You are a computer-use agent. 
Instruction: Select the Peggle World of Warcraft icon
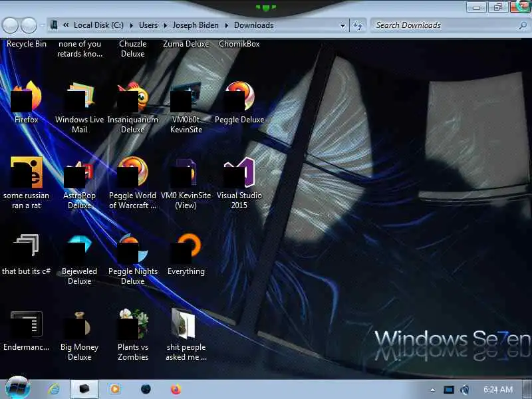[x=132, y=182]
